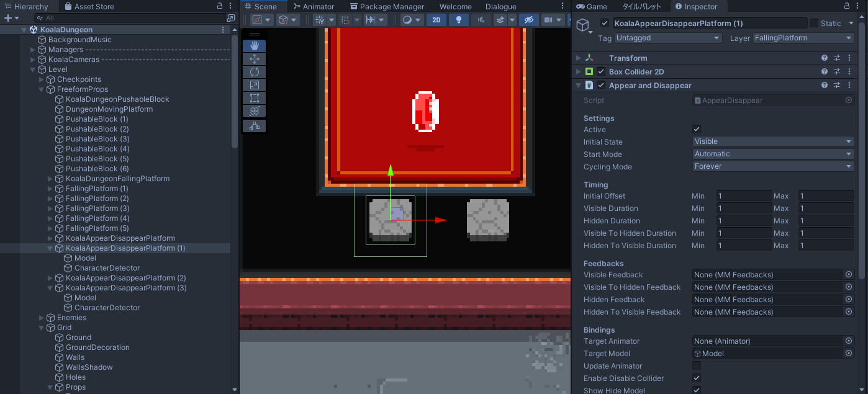The height and width of the screenshot is (394, 868).
Task: Mute scene audio with the speaker icon
Action: 481,20
